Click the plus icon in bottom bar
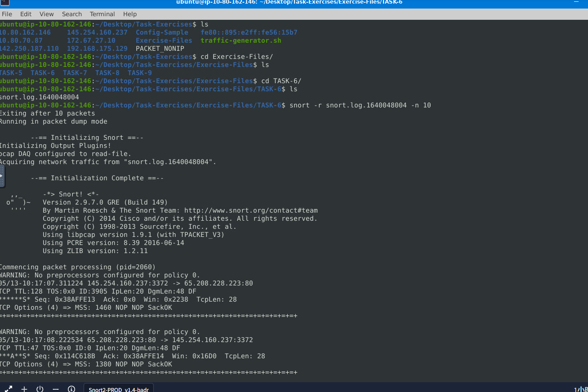Screen dimensions: 588x392 coord(24,389)
